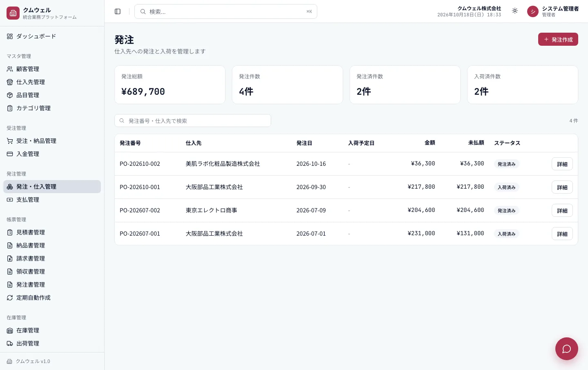Click the 見積書管理 document icon
Viewport: 588px width, 370px height.
(x=10, y=232)
